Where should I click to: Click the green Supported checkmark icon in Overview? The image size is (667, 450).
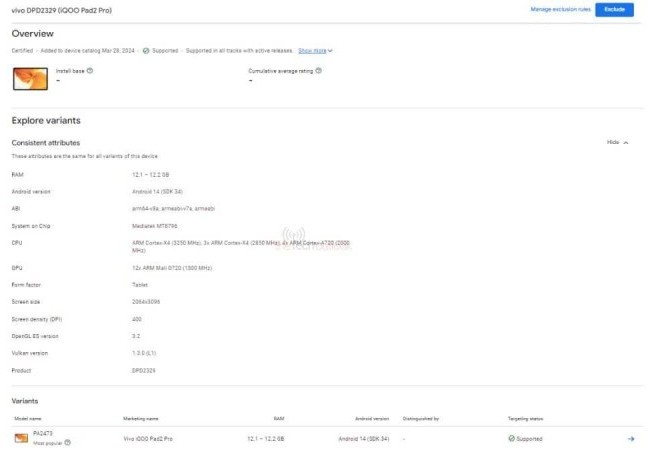[146, 51]
